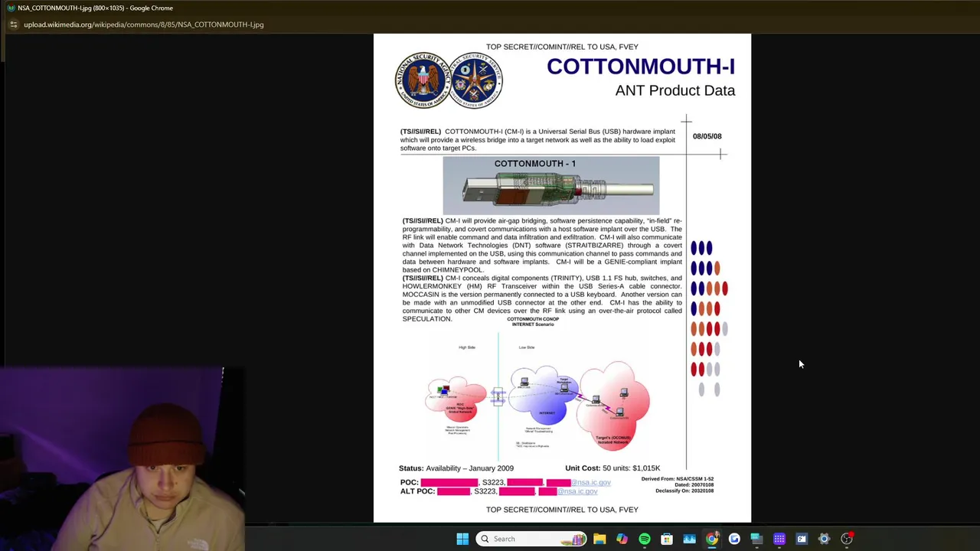This screenshot has height=551, width=980.
Task: Click the Unit Cost: 50 units text
Action: coord(612,468)
